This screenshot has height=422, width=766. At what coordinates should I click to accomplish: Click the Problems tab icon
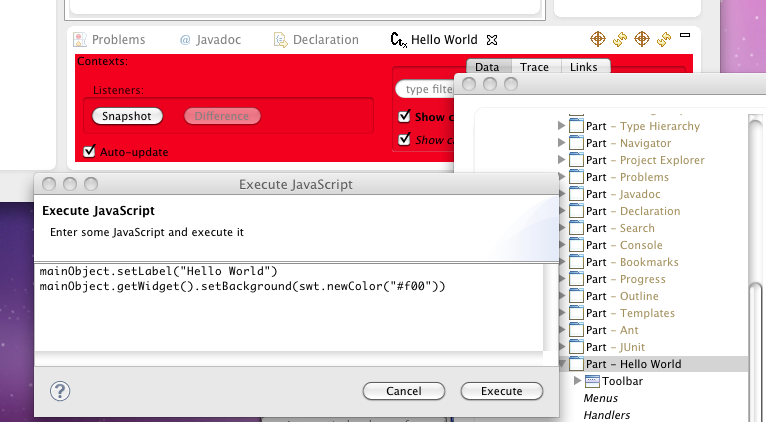82,40
